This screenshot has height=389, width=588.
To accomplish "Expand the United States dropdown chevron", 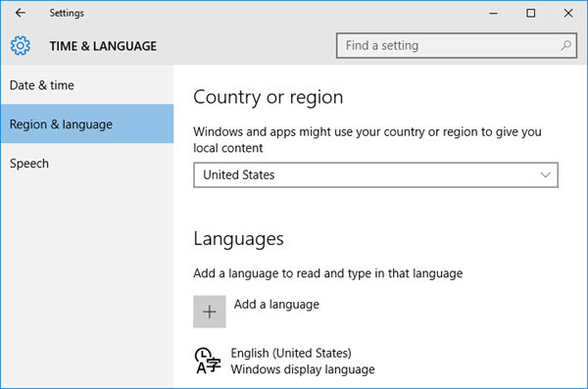I will [545, 174].
